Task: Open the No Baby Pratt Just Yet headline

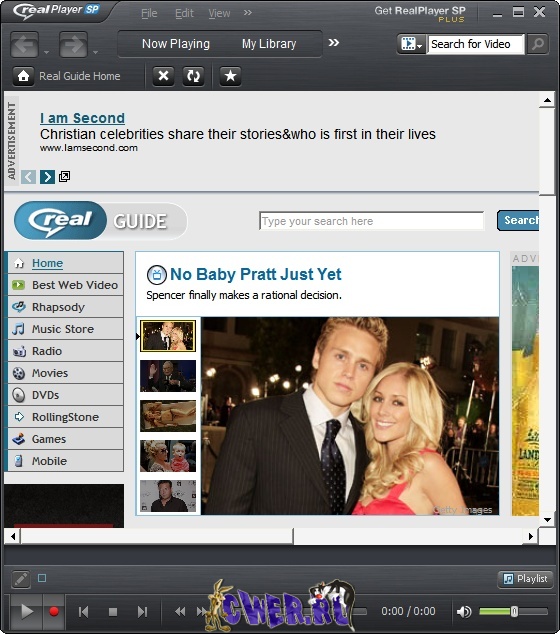Action: (x=256, y=275)
